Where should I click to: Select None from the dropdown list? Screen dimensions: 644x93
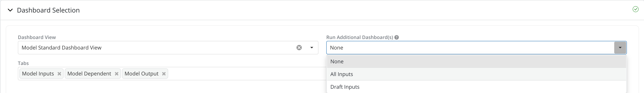pos(337,61)
